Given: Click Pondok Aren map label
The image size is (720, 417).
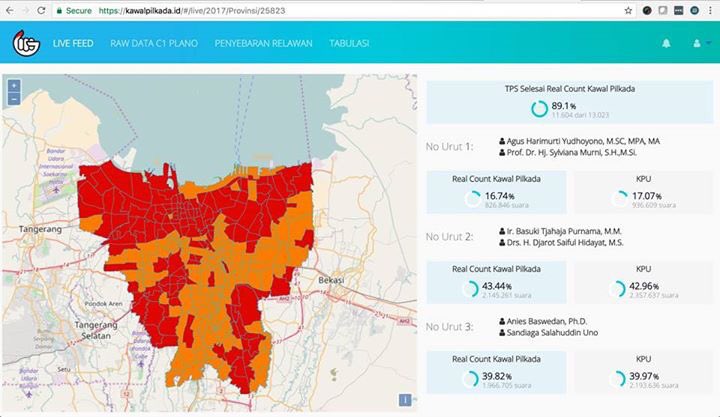Looking at the screenshot, I should pos(103,304).
